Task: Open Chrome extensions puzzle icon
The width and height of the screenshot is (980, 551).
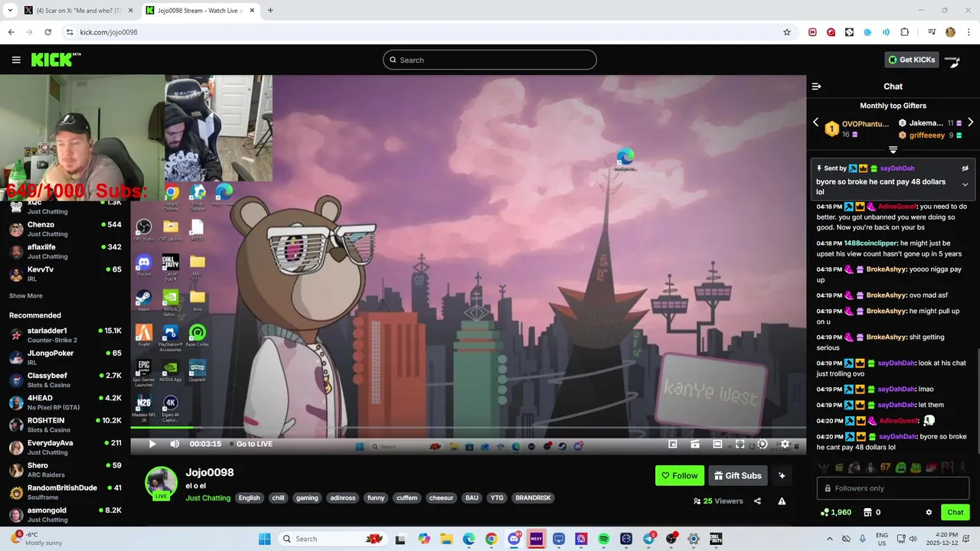Action: pos(904,32)
